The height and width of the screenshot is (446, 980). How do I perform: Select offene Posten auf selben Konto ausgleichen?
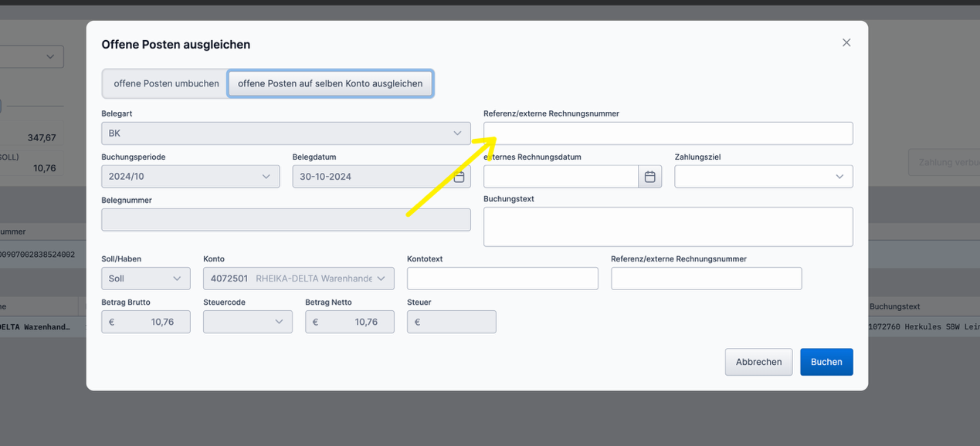331,83
